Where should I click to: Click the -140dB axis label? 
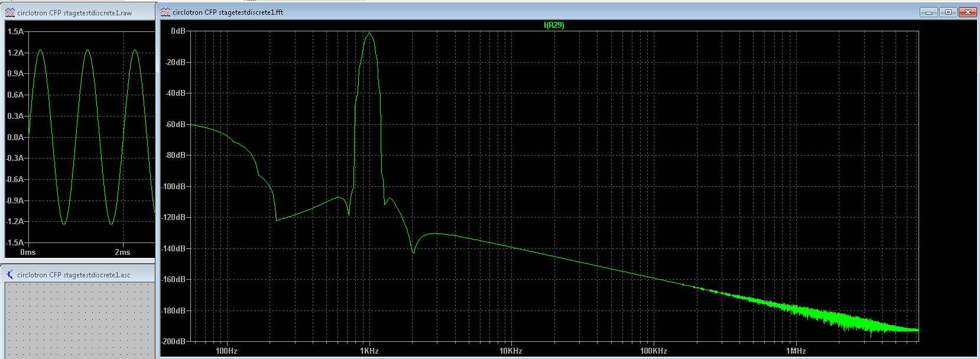tap(174, 248)
